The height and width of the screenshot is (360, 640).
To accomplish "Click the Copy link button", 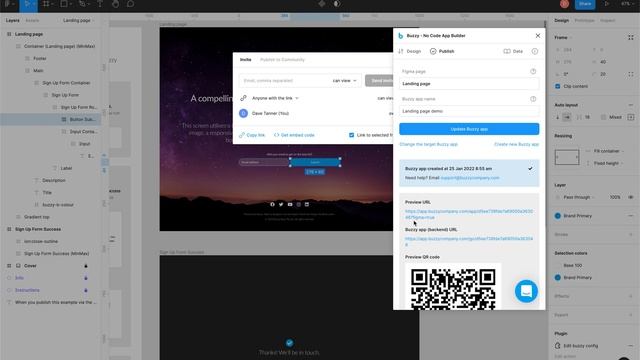I will [252, 135].
